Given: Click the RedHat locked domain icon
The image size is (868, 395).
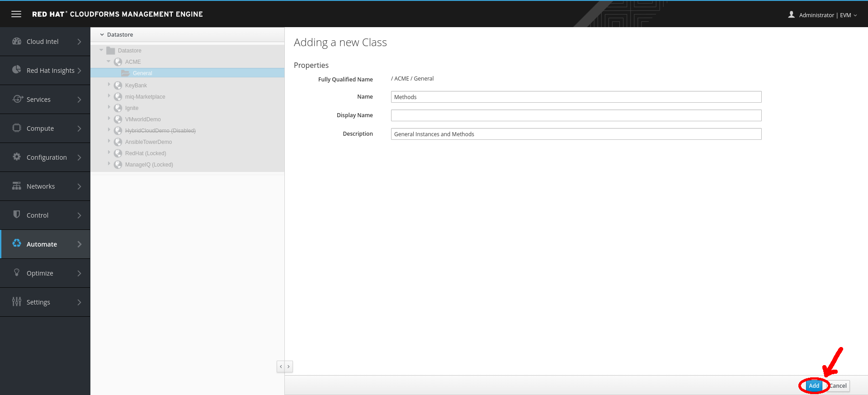Looking at the screenshot, I should (x=118, y=153).
